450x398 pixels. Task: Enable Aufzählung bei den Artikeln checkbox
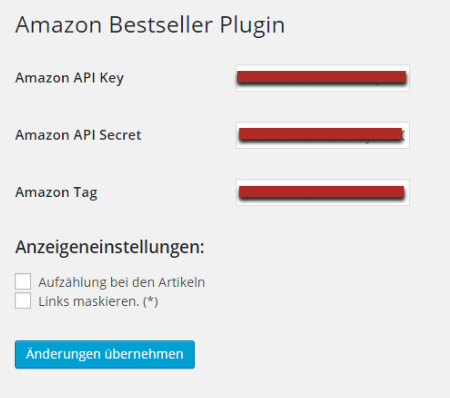[23, 281]
